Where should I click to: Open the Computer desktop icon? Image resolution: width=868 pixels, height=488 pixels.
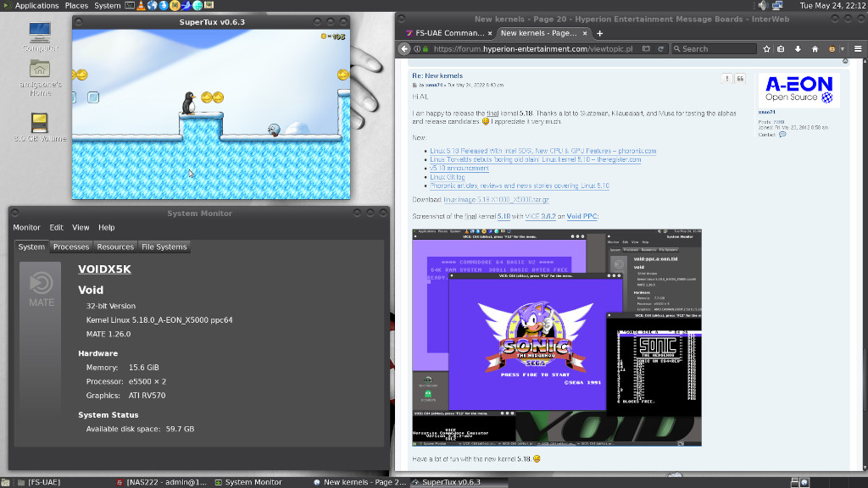40,36
